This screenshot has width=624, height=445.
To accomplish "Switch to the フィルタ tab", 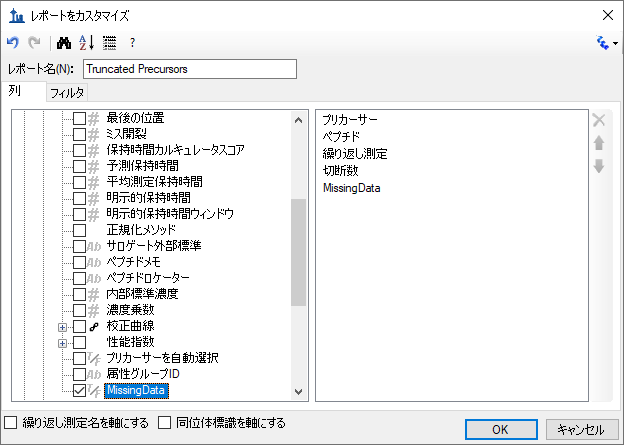I will 67,93.
